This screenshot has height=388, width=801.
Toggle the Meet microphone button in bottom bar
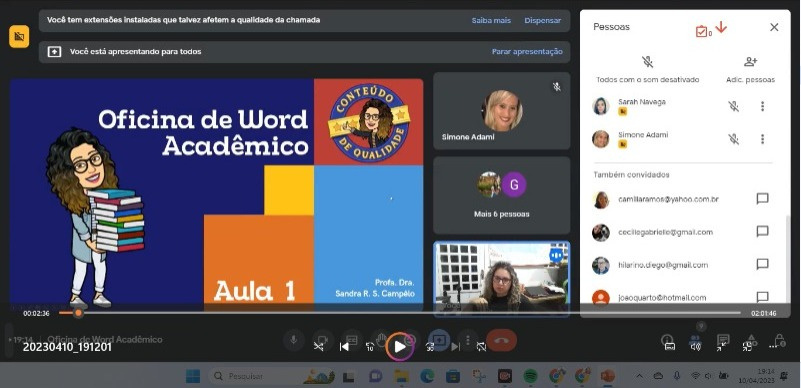[x=294, y=340]
